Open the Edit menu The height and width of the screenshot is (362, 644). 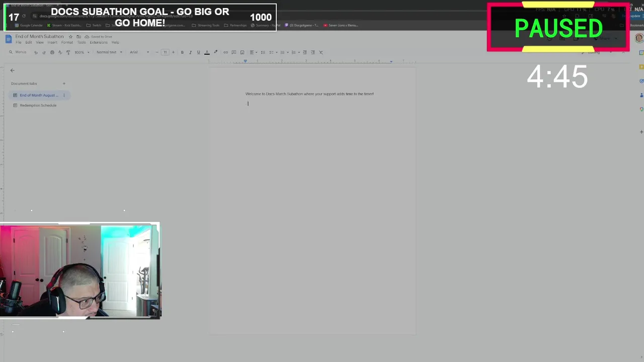tap(29, 42)
